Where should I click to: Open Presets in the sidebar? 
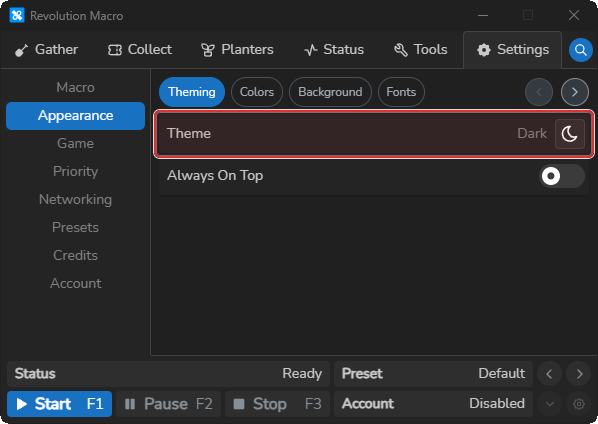pyautogui.click(x=76, y=227)
